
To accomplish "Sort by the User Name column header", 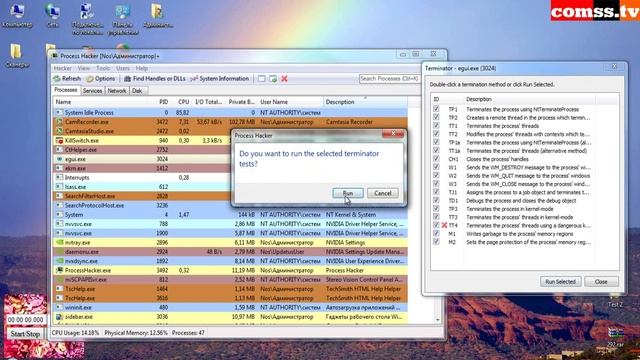I will (290, 102).
